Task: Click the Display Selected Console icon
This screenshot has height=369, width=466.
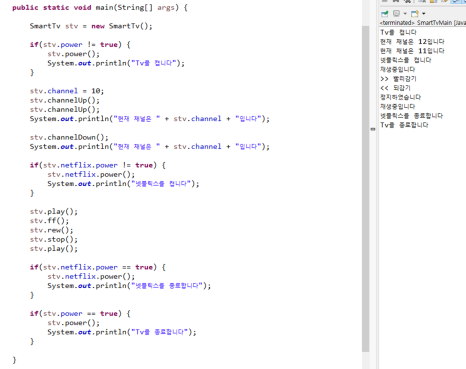Action: click(x=396, y=13)
